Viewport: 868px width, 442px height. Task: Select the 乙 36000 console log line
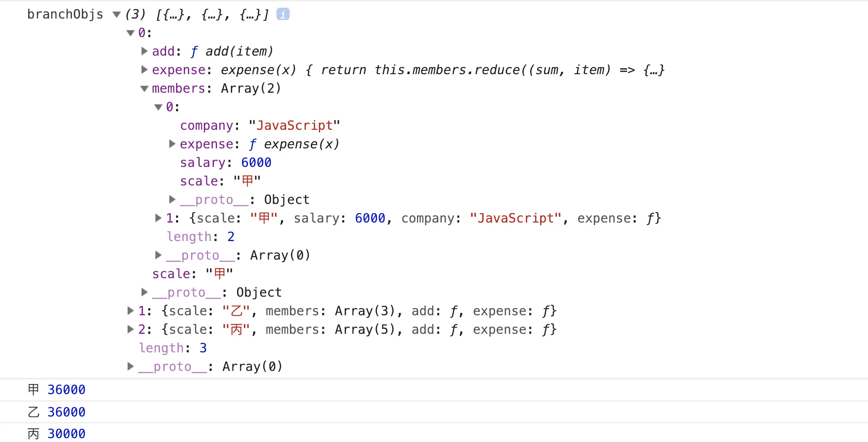click(57, 412)
